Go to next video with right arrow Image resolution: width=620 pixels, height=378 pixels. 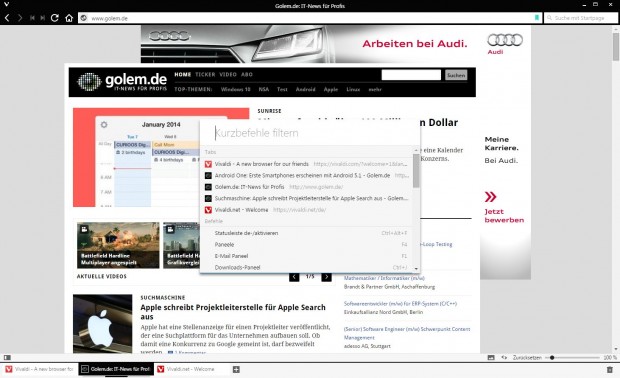(326, 277)
